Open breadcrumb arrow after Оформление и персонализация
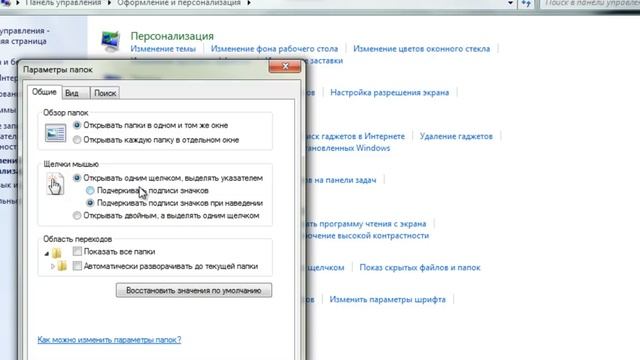 point(249,3)
